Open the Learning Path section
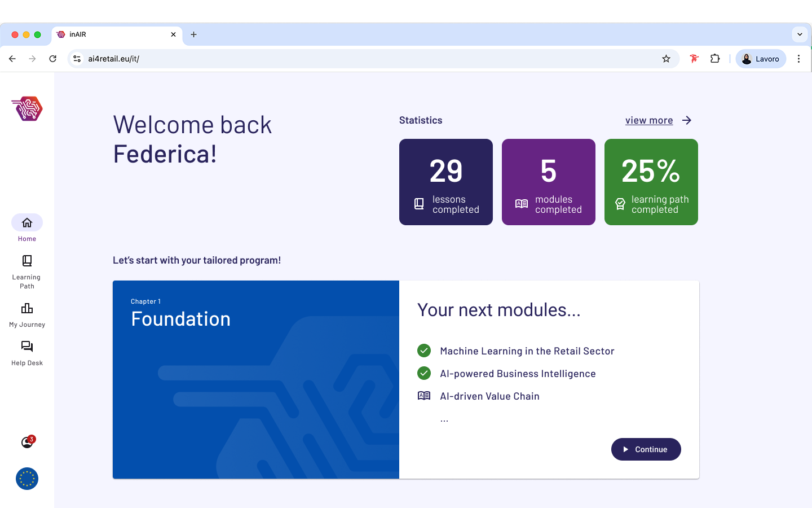Viewport: 812px width, 508px height. [27, 272]
